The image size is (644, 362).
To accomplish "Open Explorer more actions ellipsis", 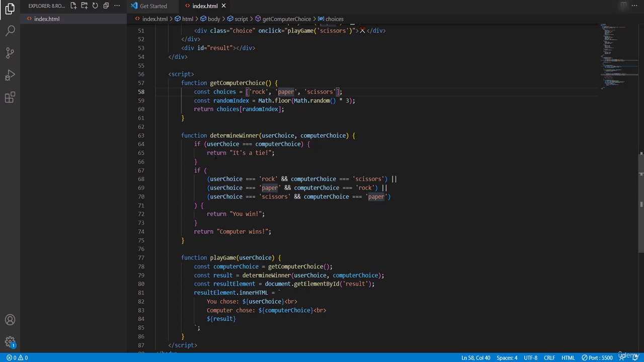I will click(x=117, y=6).
